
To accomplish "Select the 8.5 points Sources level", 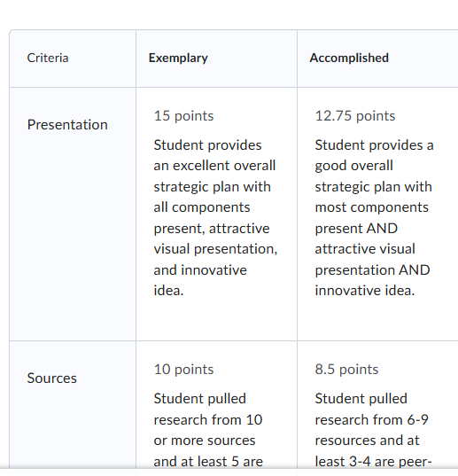I will pos(346,369).
